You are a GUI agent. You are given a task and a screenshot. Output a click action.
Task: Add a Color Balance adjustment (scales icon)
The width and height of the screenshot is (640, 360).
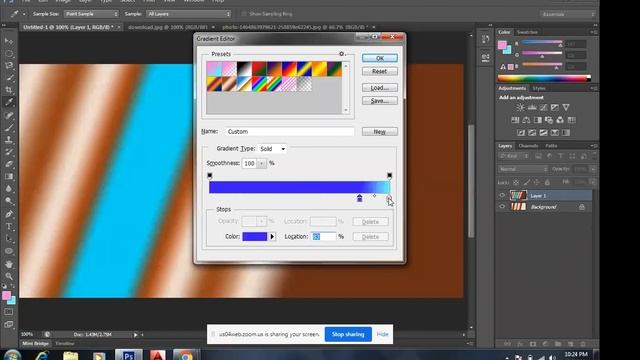527,120
